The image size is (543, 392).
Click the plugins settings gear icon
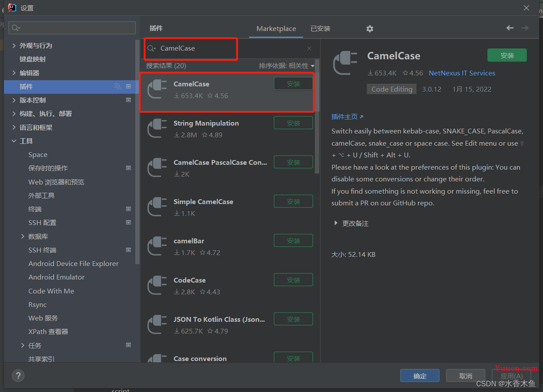pyautogui.click(x=370, y=28)
